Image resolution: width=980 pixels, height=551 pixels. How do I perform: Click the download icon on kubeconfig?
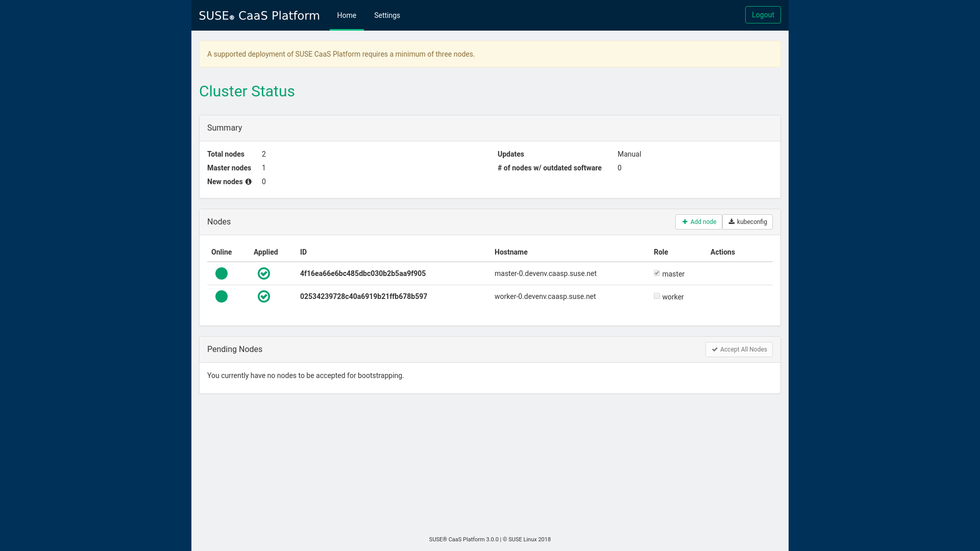[731, 222]
